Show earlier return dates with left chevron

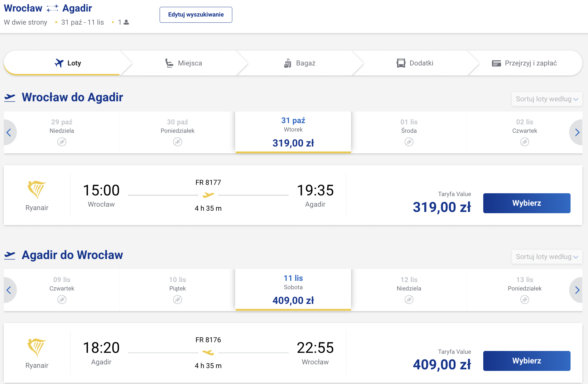[x=9, y=290]
